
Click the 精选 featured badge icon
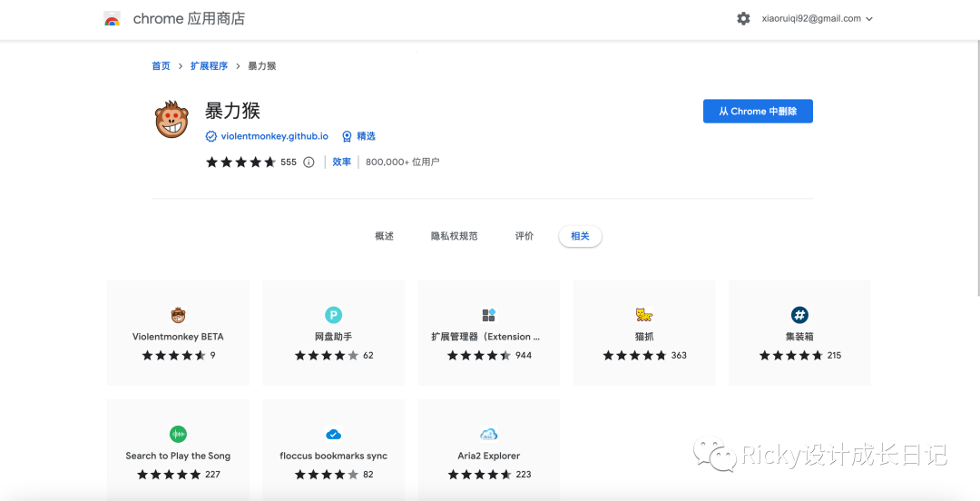tap(347, 136)
